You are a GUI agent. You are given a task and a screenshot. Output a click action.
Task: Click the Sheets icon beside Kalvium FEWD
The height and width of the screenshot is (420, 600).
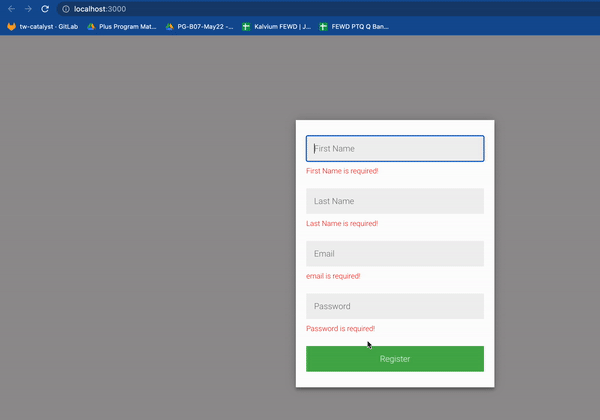pos(246,27)
